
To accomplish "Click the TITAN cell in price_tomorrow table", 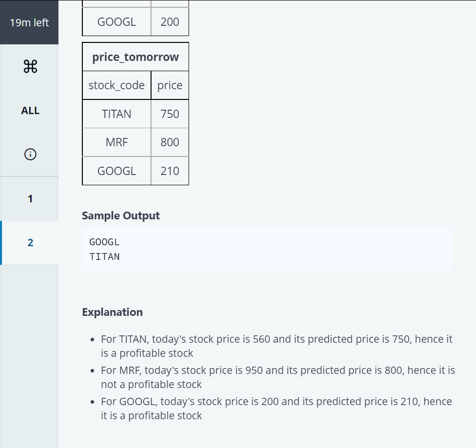I will pos(116,114).
